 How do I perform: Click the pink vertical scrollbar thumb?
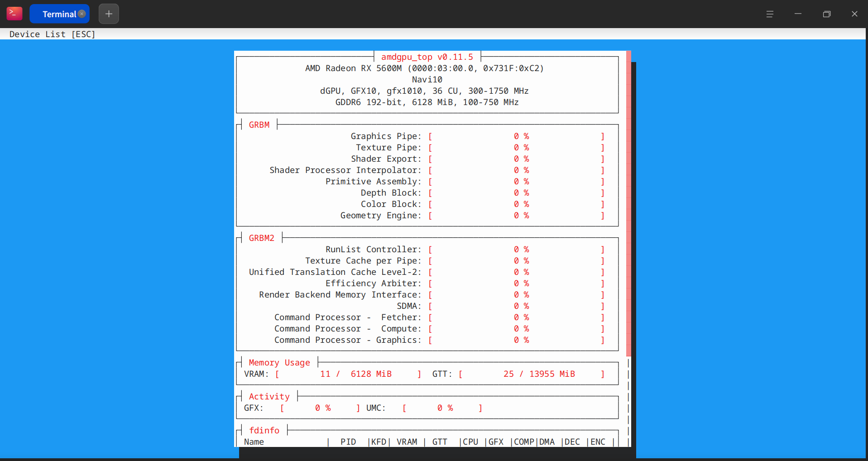pyautogui.click(x=628, y=203)
